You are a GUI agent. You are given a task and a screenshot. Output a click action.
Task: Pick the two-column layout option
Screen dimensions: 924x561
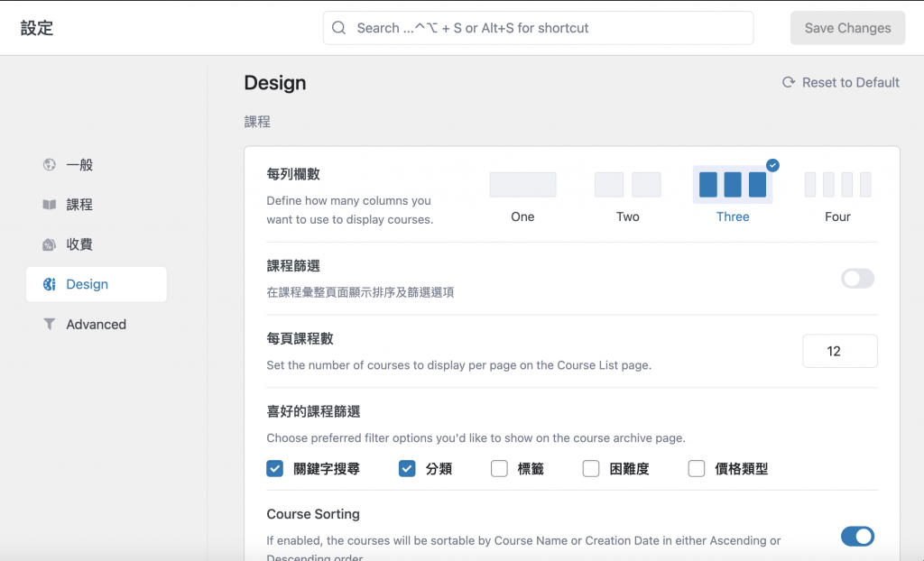tap(627, 185)
